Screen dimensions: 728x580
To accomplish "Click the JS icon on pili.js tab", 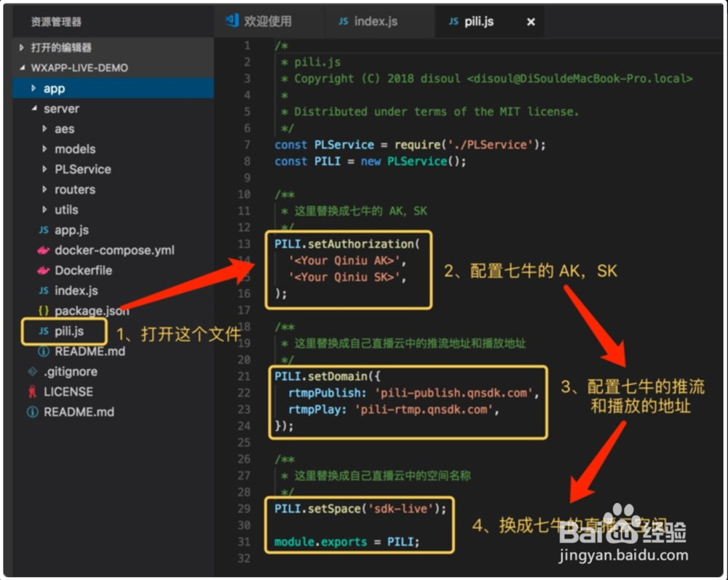I will coord(454,21).
